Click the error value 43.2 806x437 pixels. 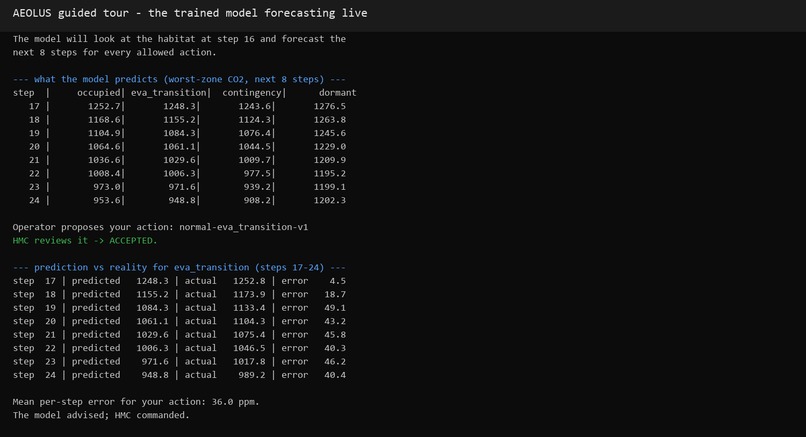pos(335,321)
